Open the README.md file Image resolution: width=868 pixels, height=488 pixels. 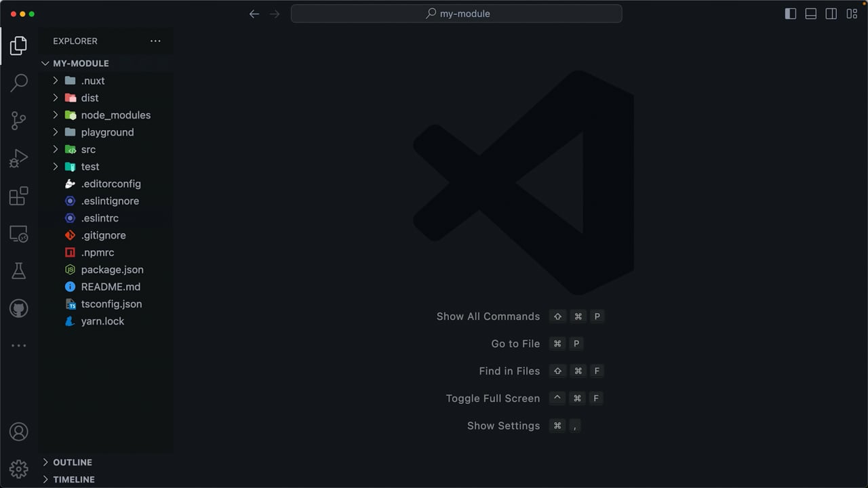106,287
